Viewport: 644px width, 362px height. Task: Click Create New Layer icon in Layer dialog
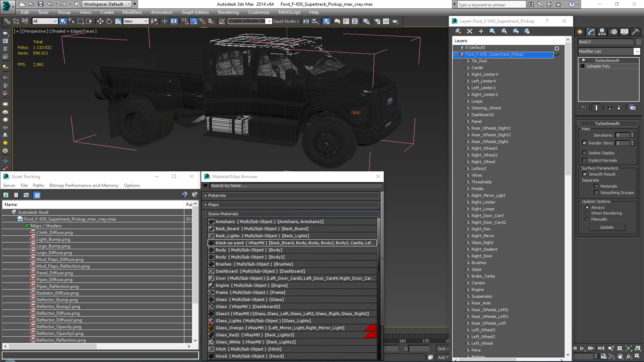tap(458, 31)
